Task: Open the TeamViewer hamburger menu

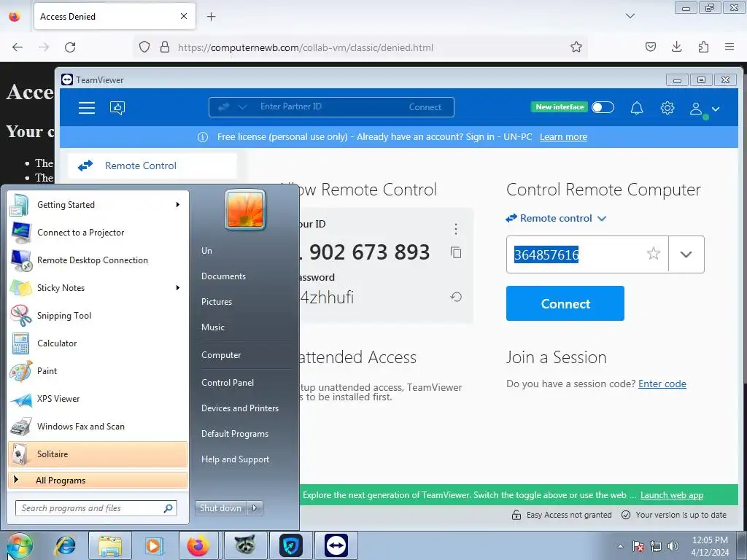Action: click(87, 108)
